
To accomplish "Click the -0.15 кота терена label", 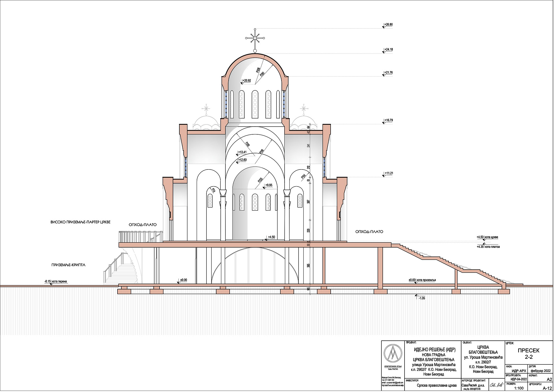I will 56,282.
